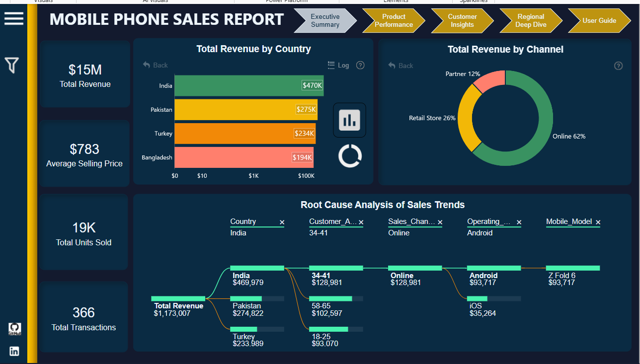Click the Partner 12% label
The width and height of the screenshot is (640, 364).
point(463,74)
